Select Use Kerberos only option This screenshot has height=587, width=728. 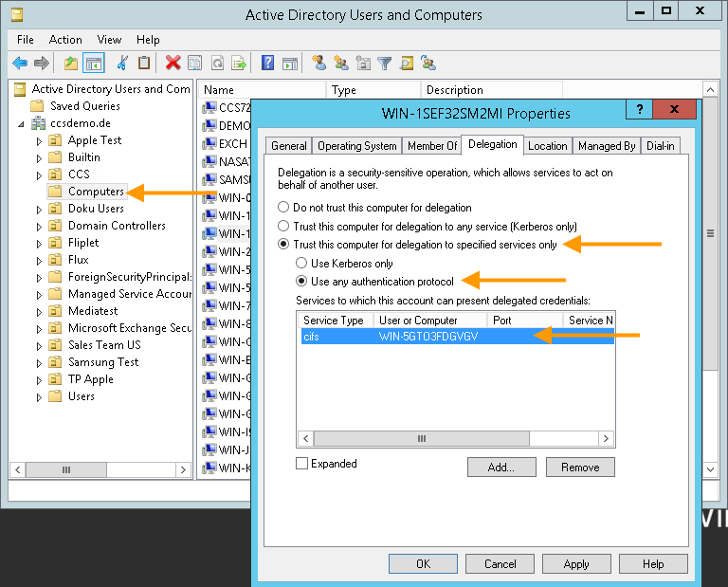tap(301, 264)
